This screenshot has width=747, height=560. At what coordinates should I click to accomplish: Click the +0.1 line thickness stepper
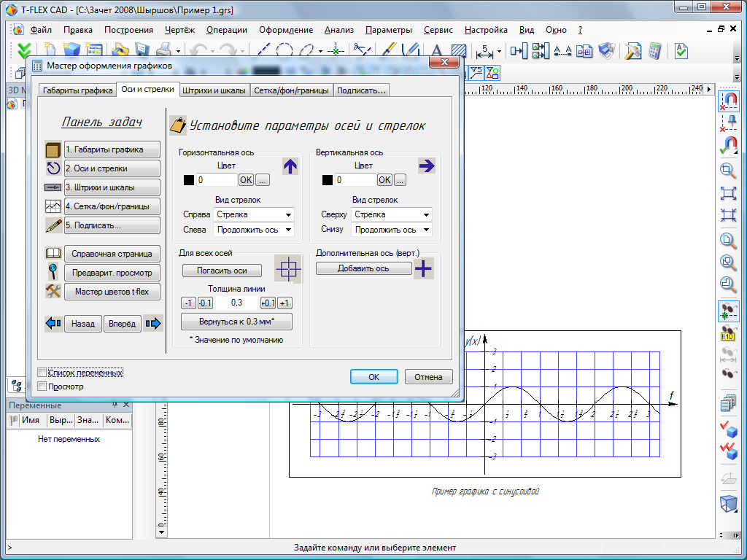(x=269, y=303)
